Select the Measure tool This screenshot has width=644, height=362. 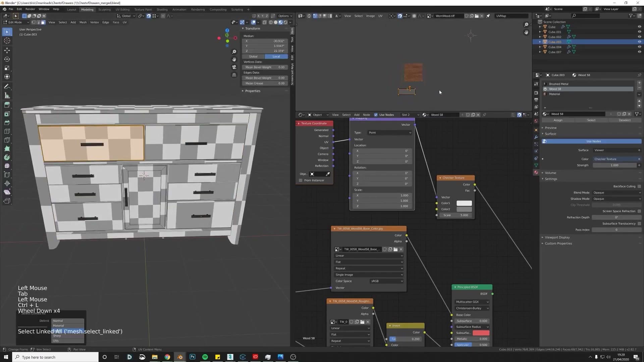click(x=7, y=96)
